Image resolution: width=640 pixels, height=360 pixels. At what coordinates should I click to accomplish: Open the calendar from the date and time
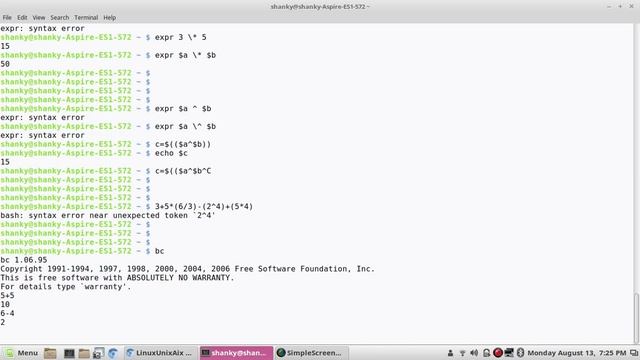point(576,353)
